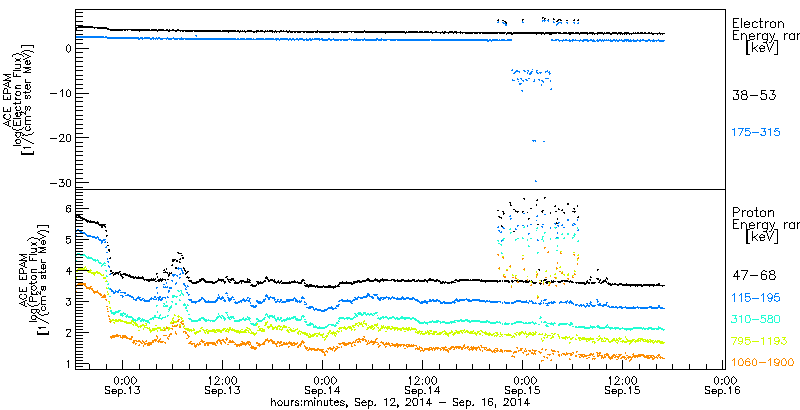Viewport: 800px width, 410px height.
Task: Click the 0:00 Sep.16 time axis label
Action: pyautogui.click(x=721, y=386)
